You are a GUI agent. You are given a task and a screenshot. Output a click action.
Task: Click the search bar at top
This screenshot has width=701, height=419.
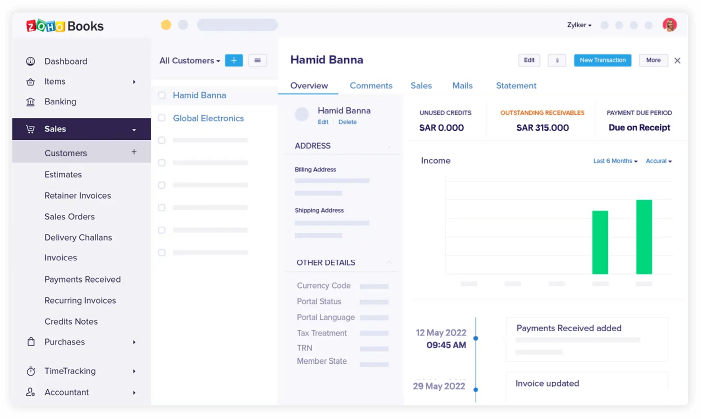coord(237,25)
